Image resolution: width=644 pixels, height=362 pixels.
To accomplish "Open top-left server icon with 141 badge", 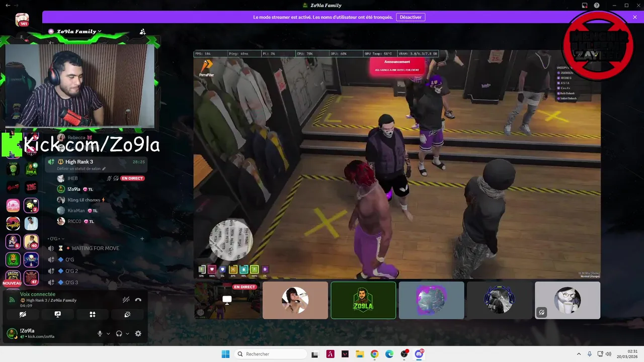I will pos(22,20).
